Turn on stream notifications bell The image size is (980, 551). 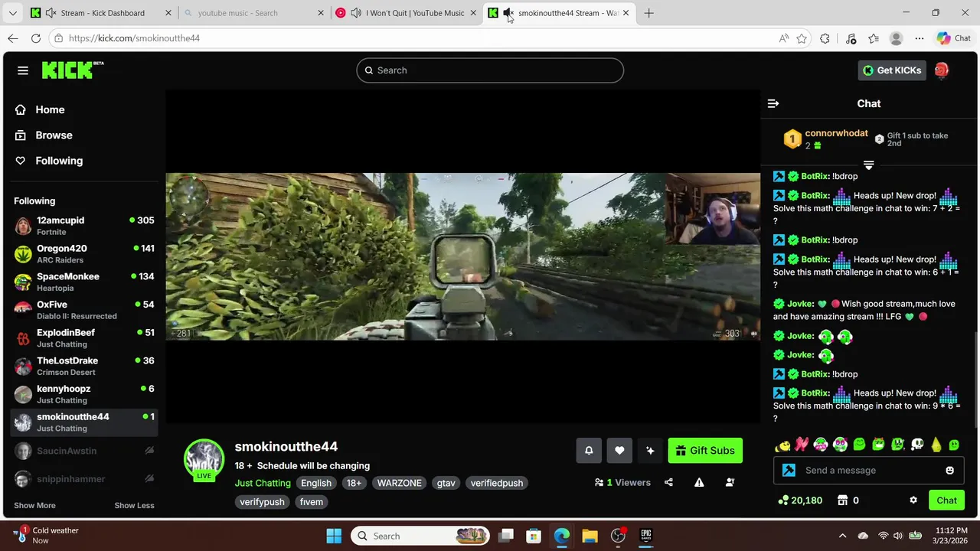589,451
